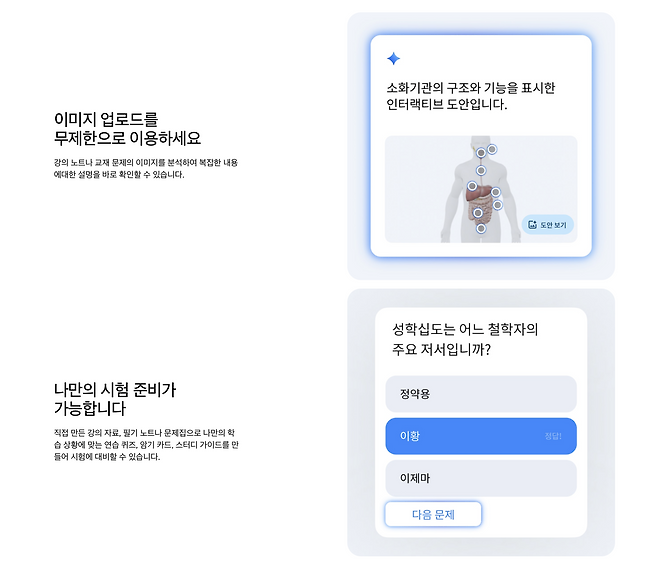Tap the esophagus hotspot on the chest
This screenshot has width=658, height=561.
(481, 170)
